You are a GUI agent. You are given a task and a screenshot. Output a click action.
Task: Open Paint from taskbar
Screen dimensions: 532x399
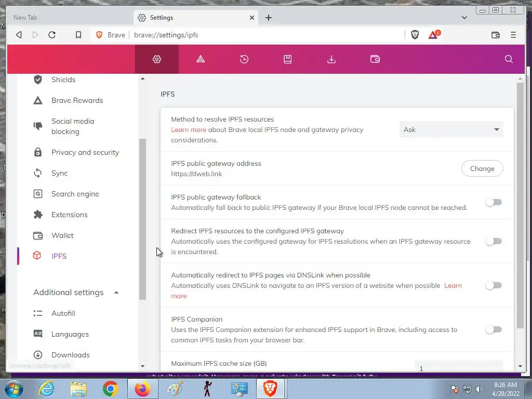pyautogui.click(x=175, y=389)
